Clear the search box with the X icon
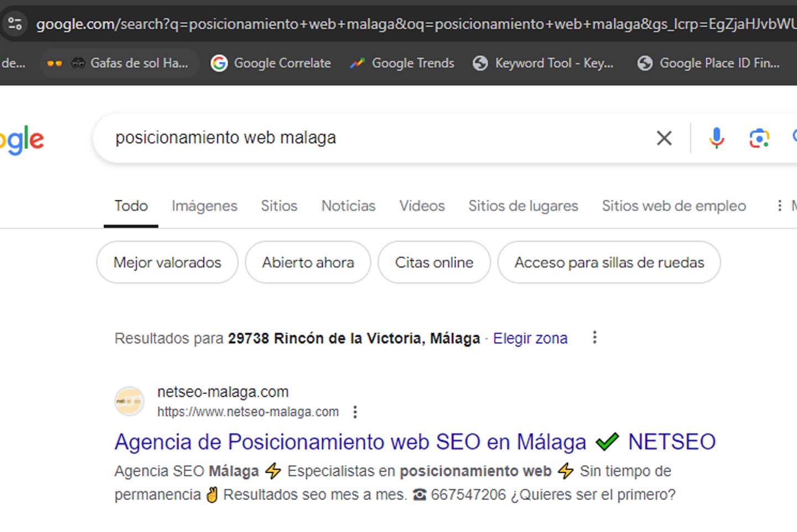The image size is (797, 532). pyautogui.click(x=664, y=138)
